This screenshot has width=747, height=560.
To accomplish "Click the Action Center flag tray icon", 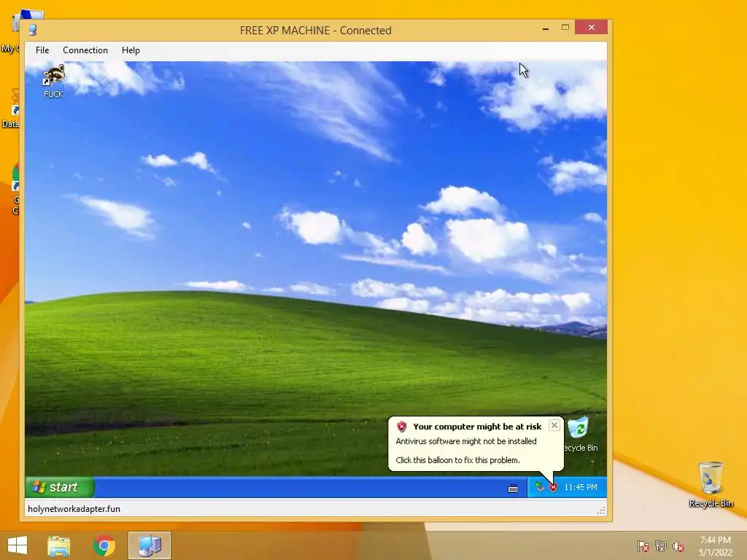I will 643,546.
